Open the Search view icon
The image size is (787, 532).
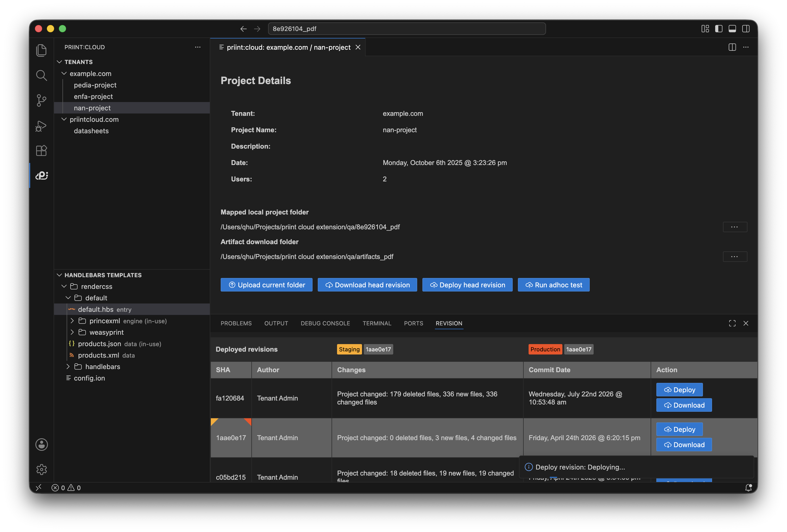coord(41,75)
